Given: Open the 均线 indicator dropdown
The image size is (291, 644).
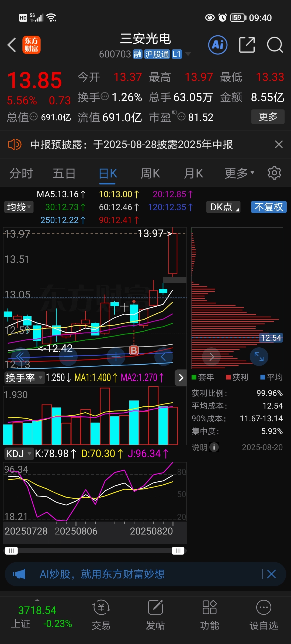Looking at the screenshot, I should (x=19, y=207).
